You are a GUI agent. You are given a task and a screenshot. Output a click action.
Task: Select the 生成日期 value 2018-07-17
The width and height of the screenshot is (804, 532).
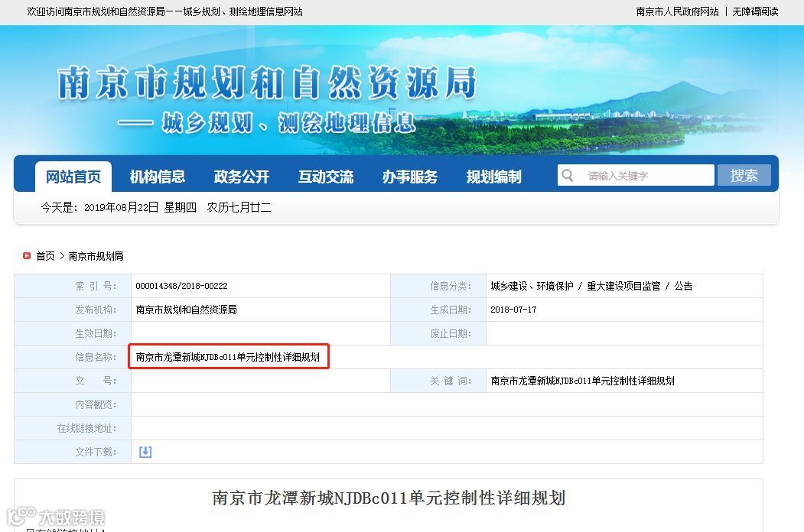[513, 310]
